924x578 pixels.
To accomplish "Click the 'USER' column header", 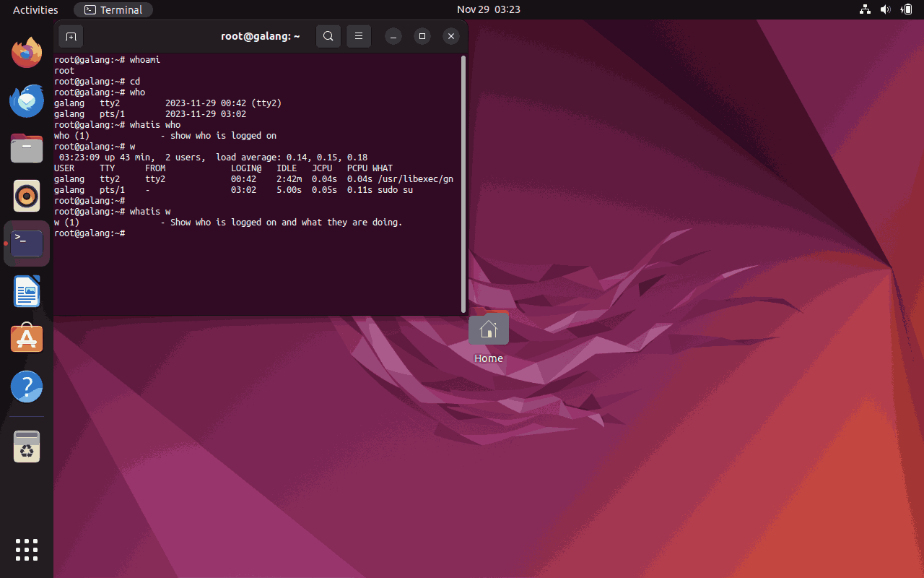I will tap(64, 168).
